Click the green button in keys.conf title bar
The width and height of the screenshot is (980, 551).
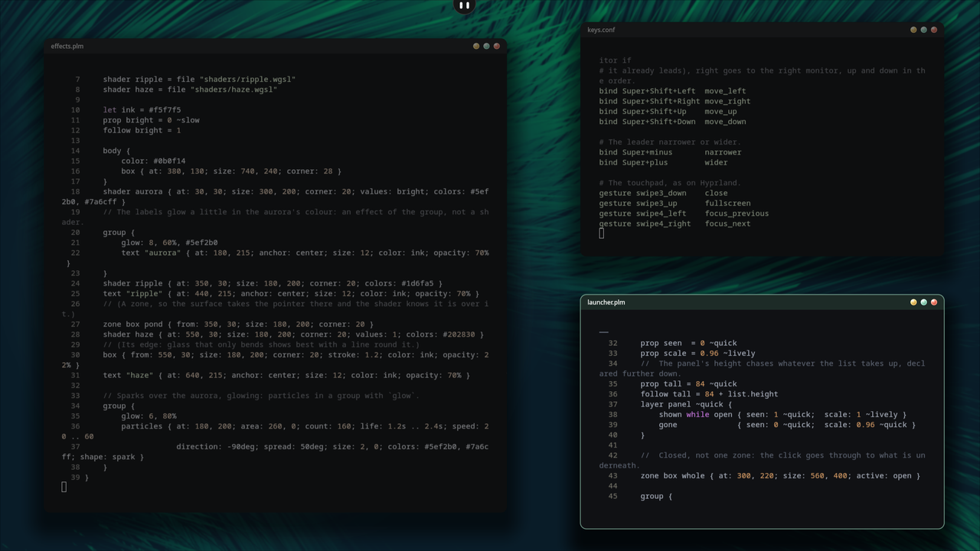pyautogui.click(x=923, y=30)
